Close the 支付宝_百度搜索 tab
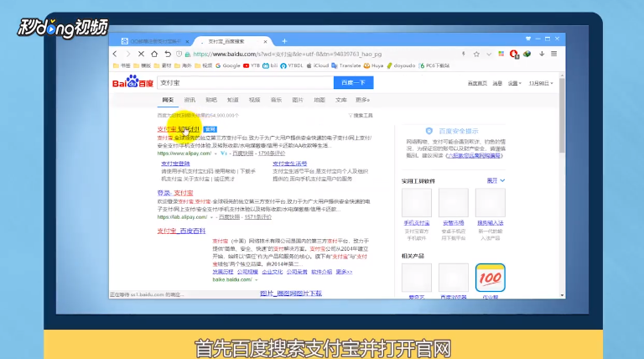 tap(265, 41)
